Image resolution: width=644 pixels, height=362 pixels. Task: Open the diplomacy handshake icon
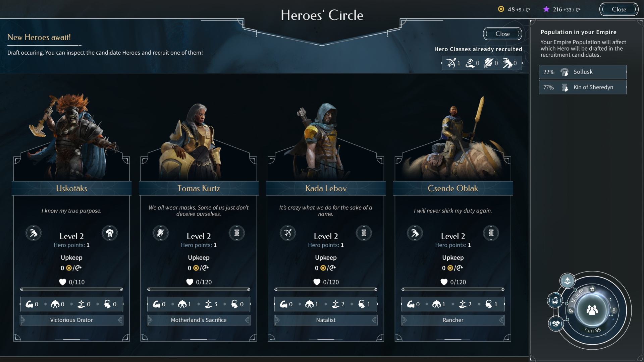(556, 324)
